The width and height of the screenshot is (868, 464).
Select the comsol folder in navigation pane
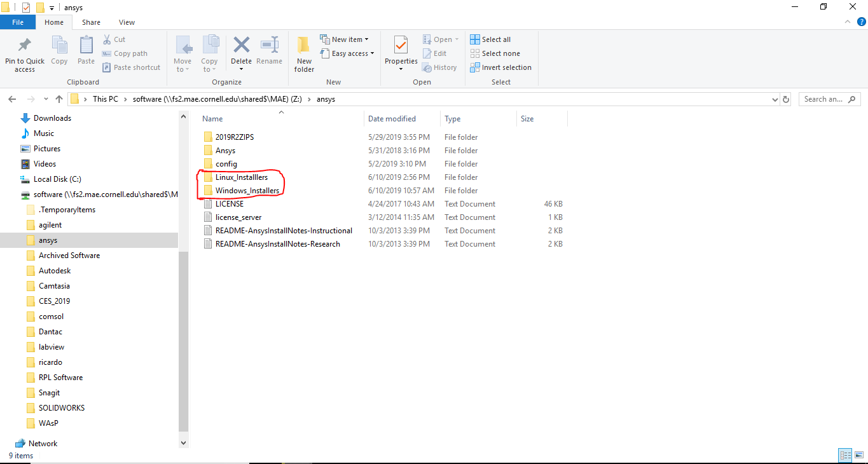[51, 317]
